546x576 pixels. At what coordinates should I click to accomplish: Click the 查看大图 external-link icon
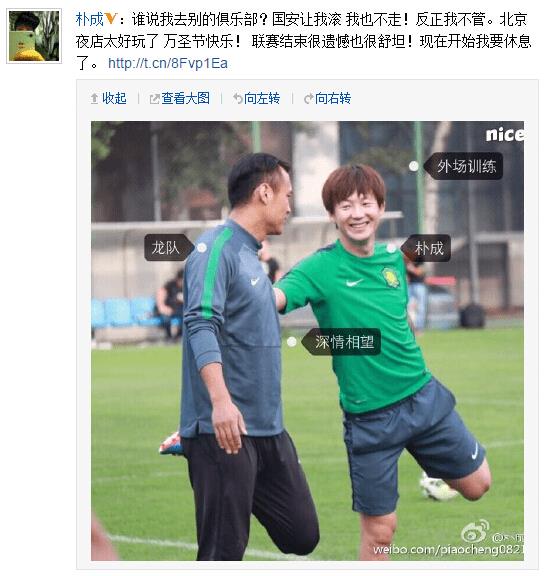click(x=155, y=98)
